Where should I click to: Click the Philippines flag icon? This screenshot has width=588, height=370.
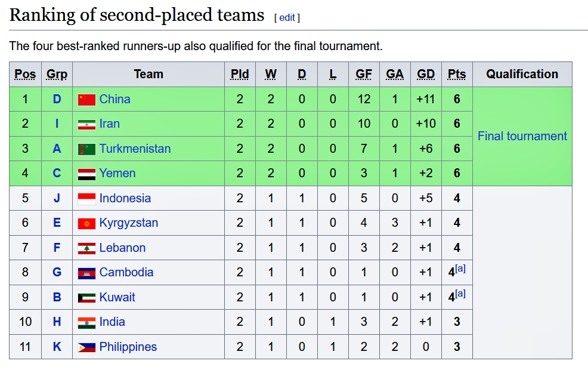(86, 347)
